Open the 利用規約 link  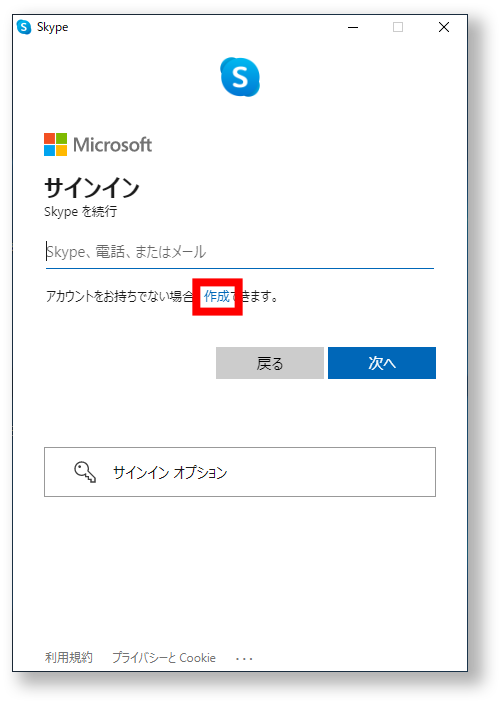pos(68,658)
